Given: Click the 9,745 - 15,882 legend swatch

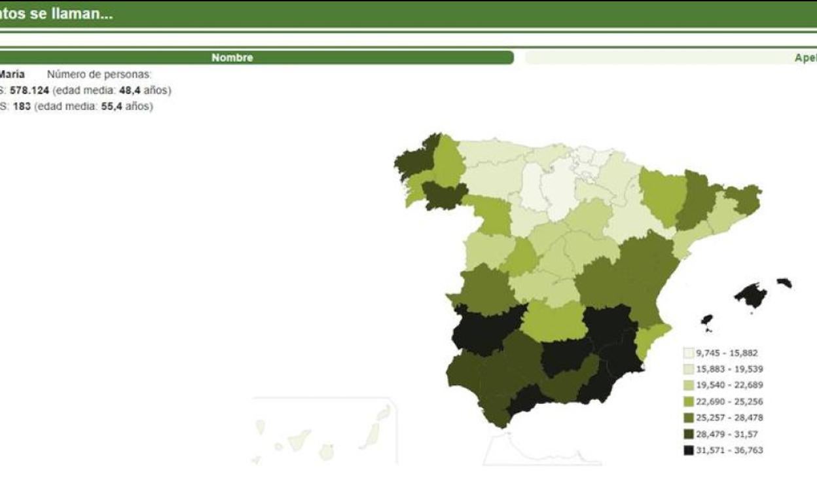Looking at the screenshot, I should [x=688, y=353].
